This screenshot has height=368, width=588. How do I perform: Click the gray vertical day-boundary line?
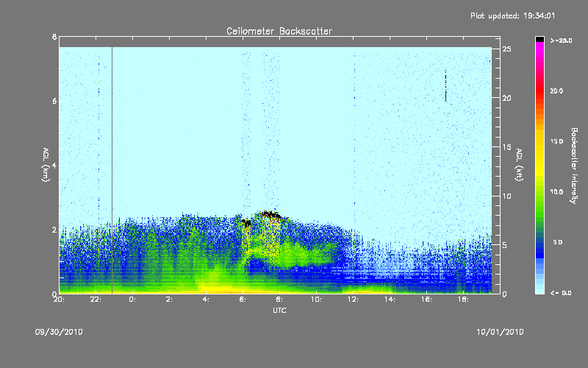[x=112, y=170]
